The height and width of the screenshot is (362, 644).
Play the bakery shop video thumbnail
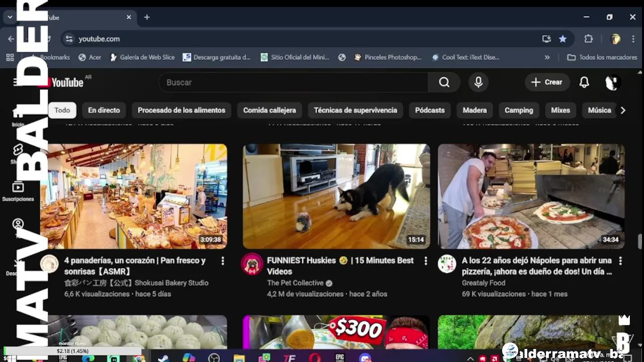(x=134, y=197)
